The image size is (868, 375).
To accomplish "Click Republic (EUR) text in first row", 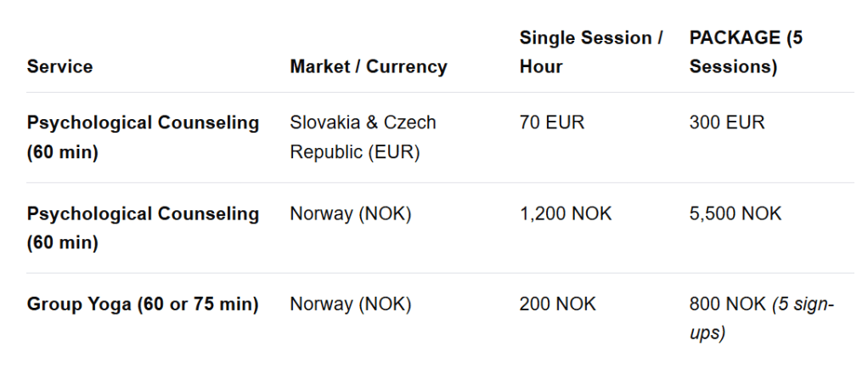I will pos(355,151).
